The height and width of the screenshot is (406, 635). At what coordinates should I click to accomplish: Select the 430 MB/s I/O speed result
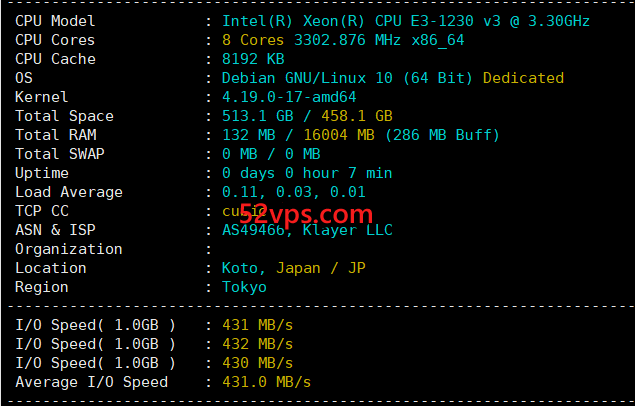click(x=258, y=363)
